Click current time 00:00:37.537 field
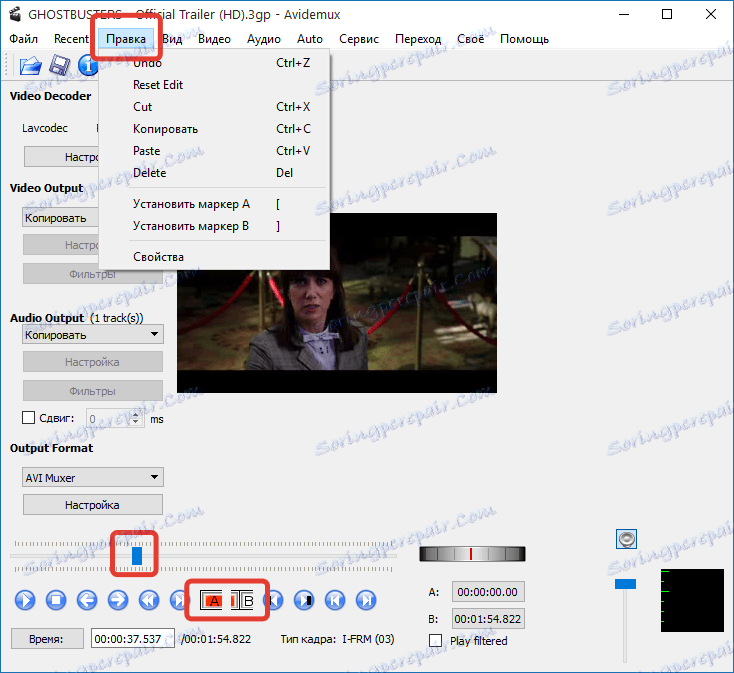Screen dimensions: 734x673 (x=132, y=638)
